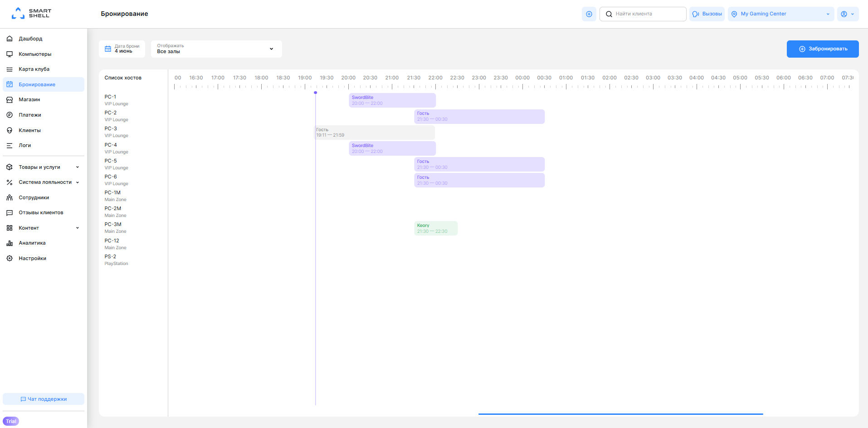Click the 20:00 time label
The width and height of the screenshot is (868, 428).
click(x=348, y=78)
